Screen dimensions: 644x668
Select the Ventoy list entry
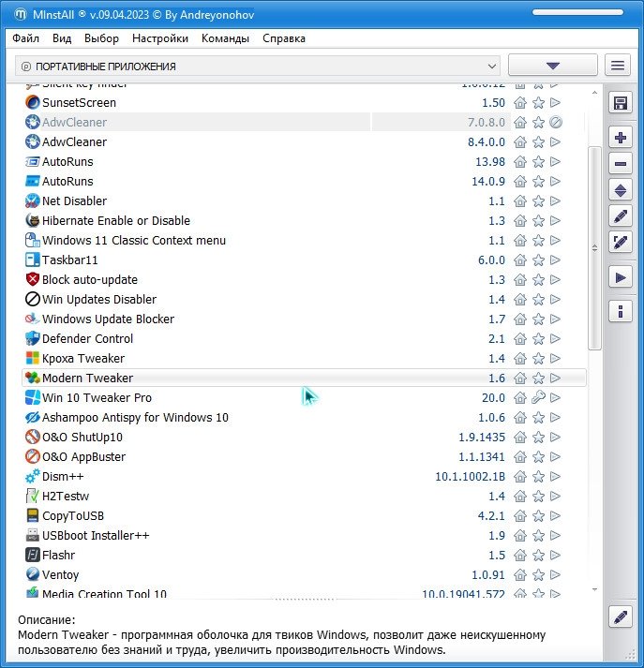tap(304, 574)
